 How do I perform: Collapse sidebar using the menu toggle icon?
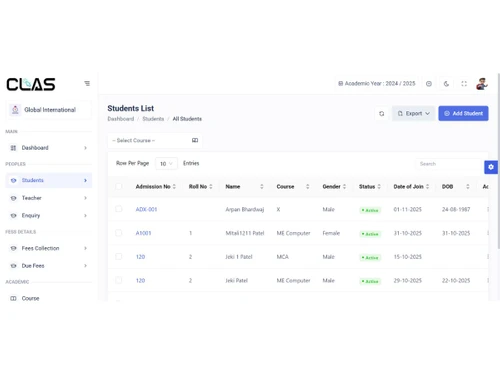click(87, 83)
